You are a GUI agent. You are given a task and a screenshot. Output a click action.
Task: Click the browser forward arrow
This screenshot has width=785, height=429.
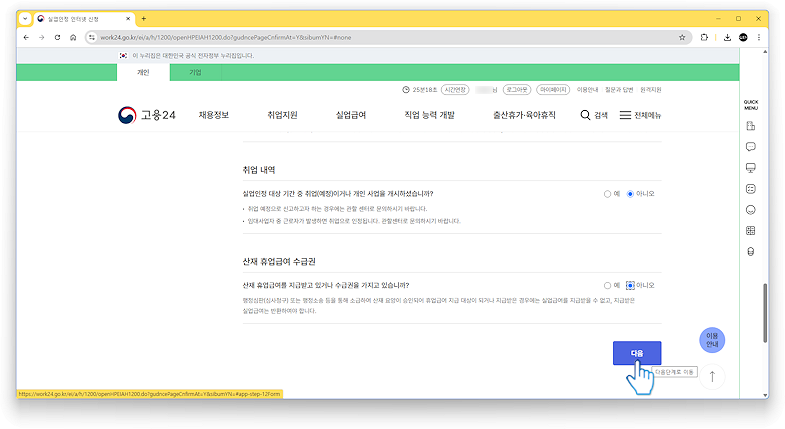pyautogui.click(x=42, y=38)
